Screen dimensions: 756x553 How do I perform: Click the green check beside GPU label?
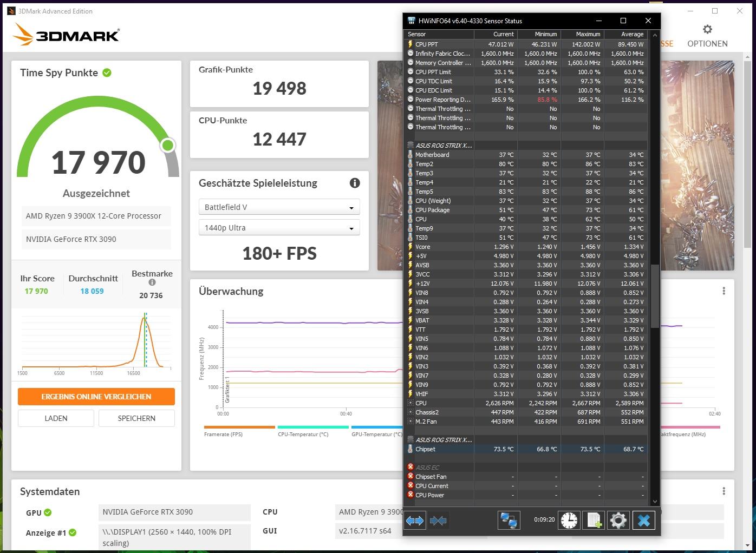[48, 512]
